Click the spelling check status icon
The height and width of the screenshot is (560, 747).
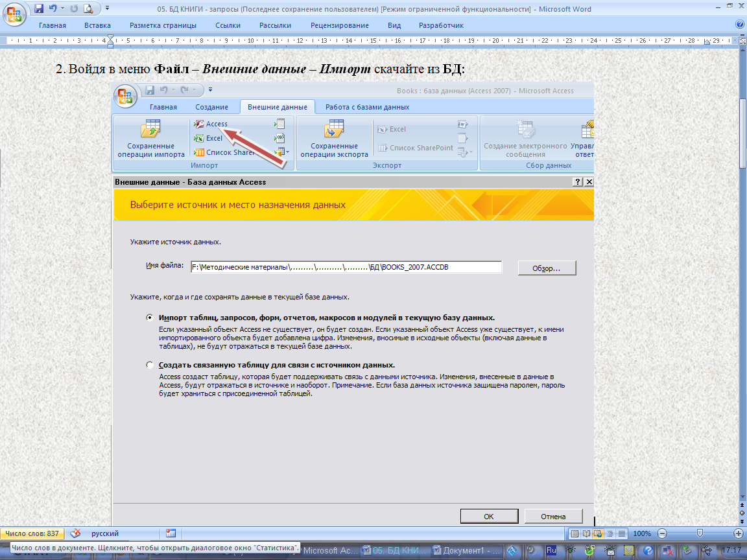click(75, 533)
